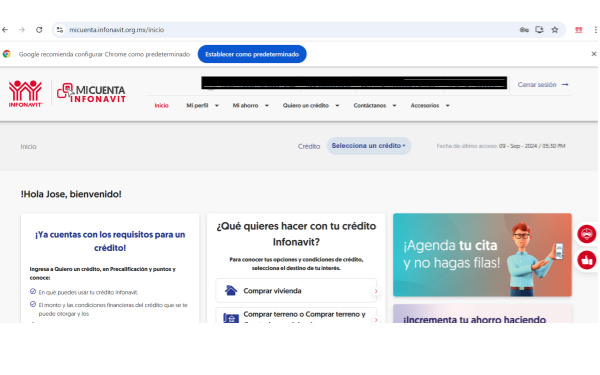Expand the Mi ahorro menu

pos(251,106)
